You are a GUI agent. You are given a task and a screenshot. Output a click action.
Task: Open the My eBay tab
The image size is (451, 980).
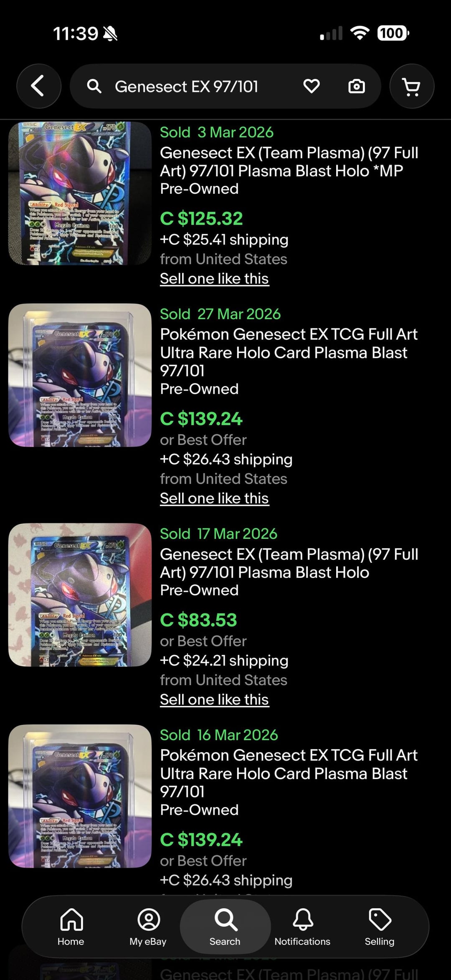tap(148, 927)
